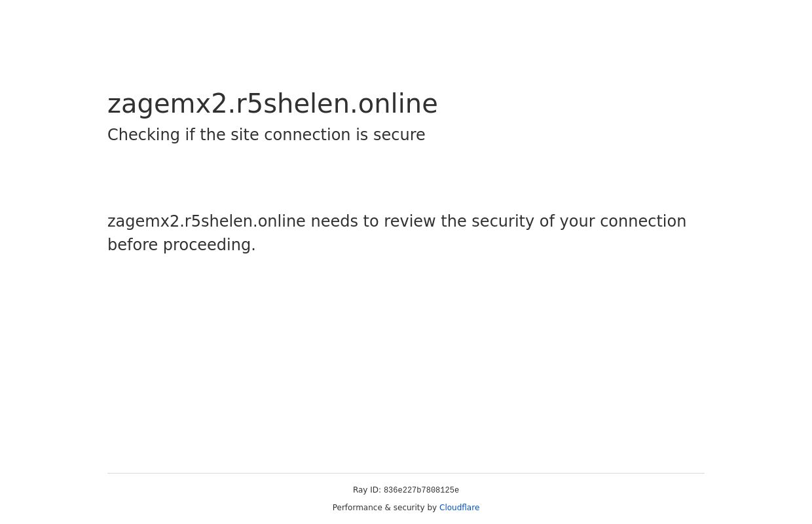812x524 pixels.
Task: Click the word 'site' in the subheading
Action: tap(246, 135)
